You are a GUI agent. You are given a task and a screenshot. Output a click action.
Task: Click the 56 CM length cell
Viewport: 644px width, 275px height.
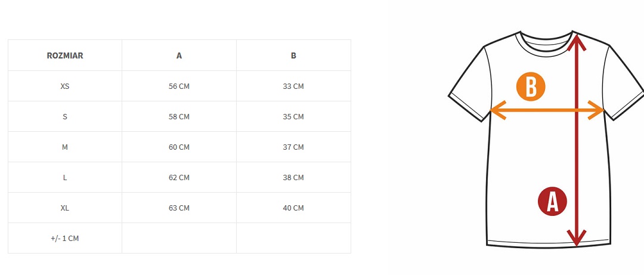pos(179,86)
